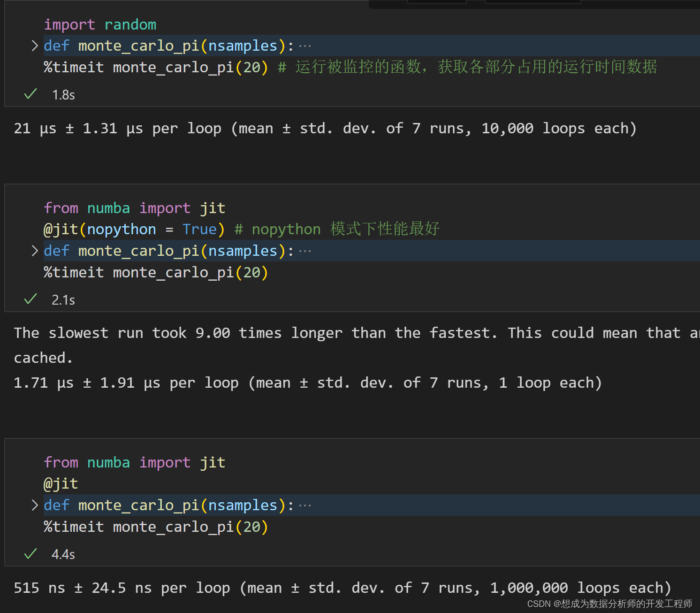Screen dimensions: 700x613
Task: Click the 'The slowest run took 9.00 times' output
Action: pyautogui.click(x=357, y=333)
